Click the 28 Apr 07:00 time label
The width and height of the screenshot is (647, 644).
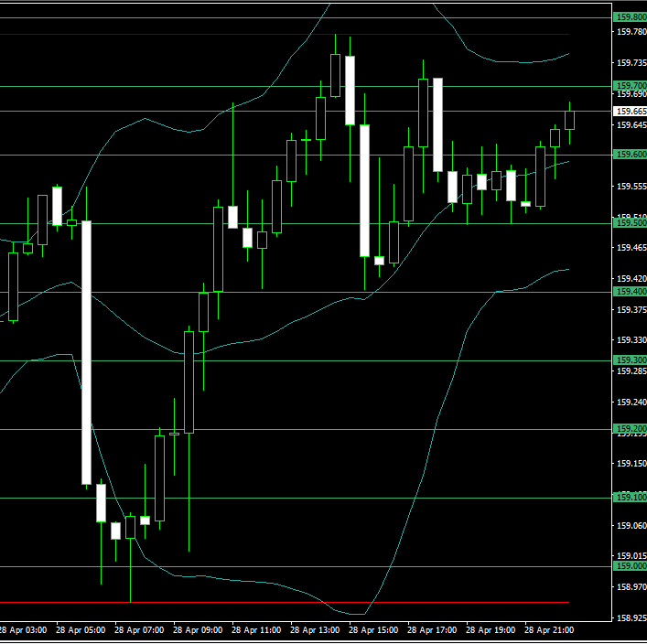coord(139,630)
